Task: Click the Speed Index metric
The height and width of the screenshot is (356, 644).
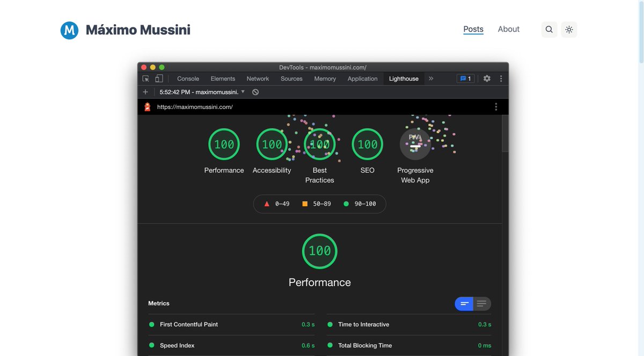Action: pos(232,345)
